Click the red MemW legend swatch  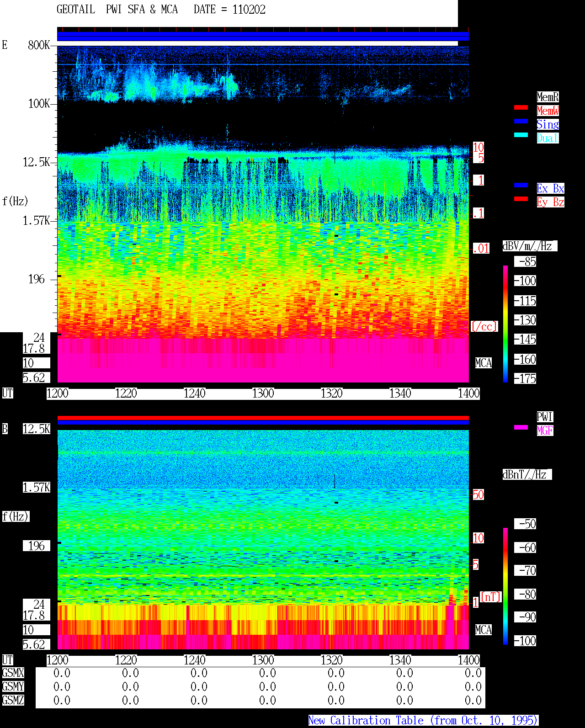pos(521,107)
